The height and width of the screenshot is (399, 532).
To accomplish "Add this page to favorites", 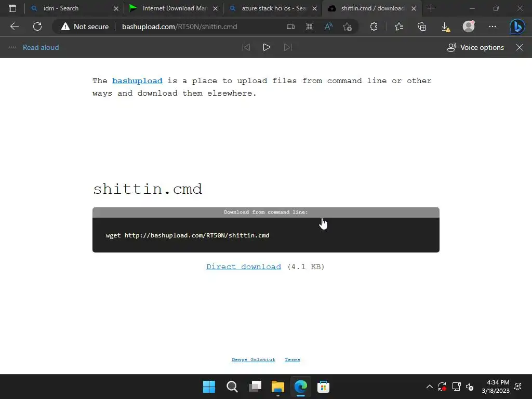I will coord(347,26).
